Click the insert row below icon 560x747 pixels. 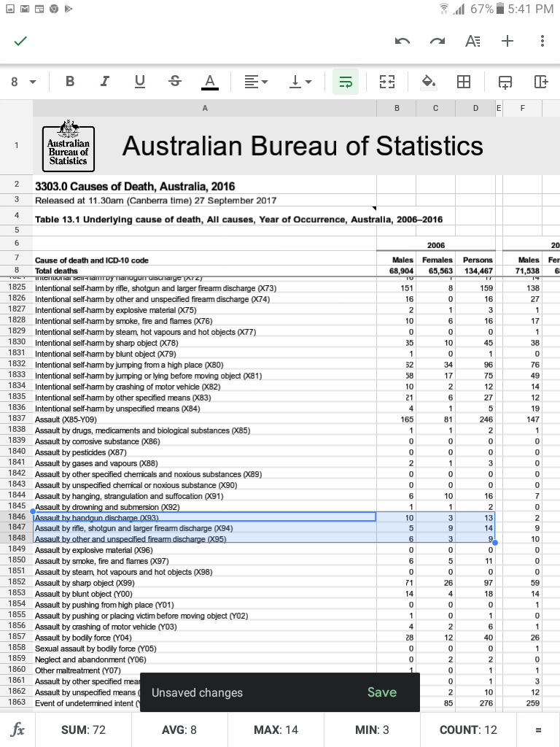tap(505, 82)
